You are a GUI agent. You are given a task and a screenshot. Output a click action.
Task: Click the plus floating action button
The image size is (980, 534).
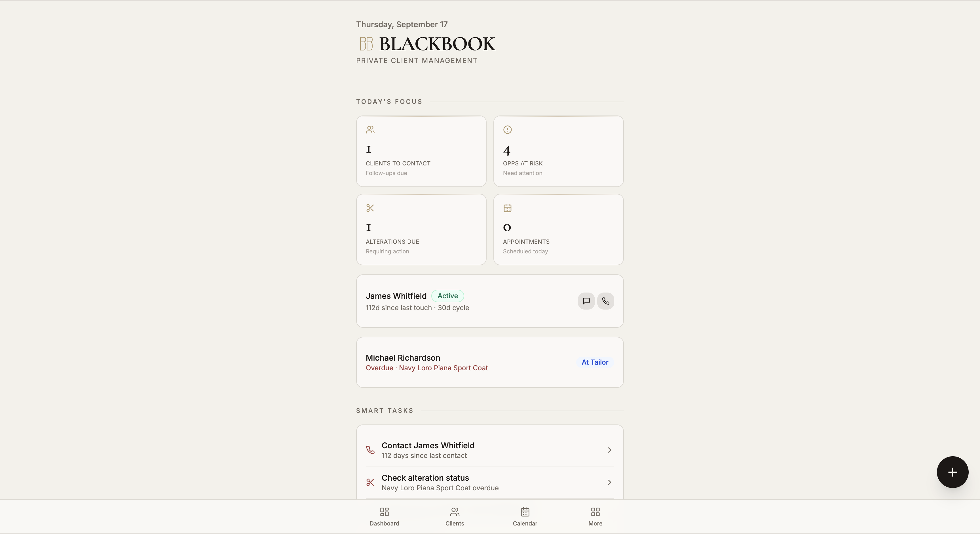click(952, 472)
